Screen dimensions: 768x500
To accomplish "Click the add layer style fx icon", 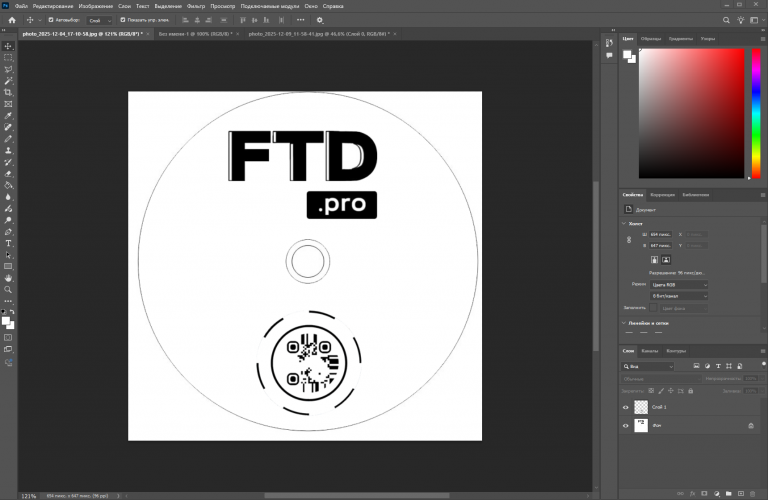I will point(693,494).
